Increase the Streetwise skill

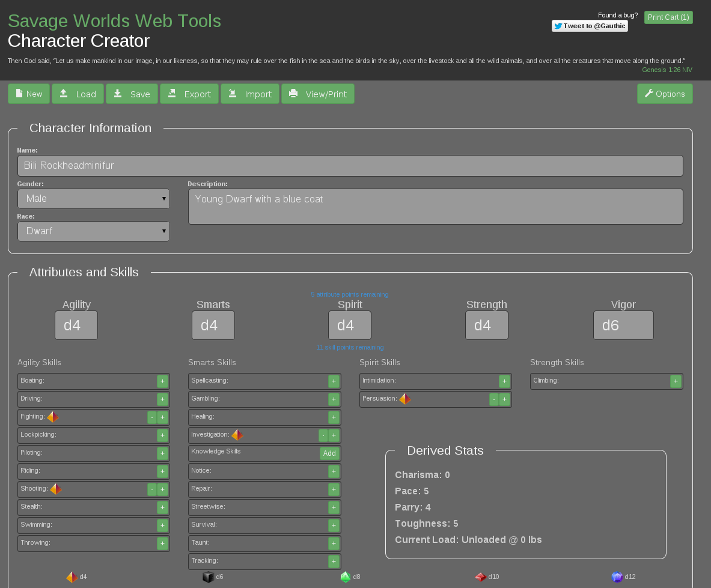(x=334, y=508)
